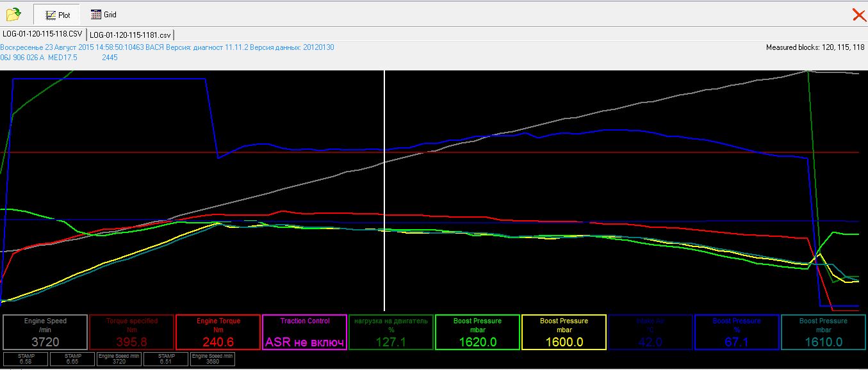Image resolution: width=868 pixels, height=370 pixels.
Task: Toggle the Torque specified 395.8 legend box
Action: coord(131,332)
